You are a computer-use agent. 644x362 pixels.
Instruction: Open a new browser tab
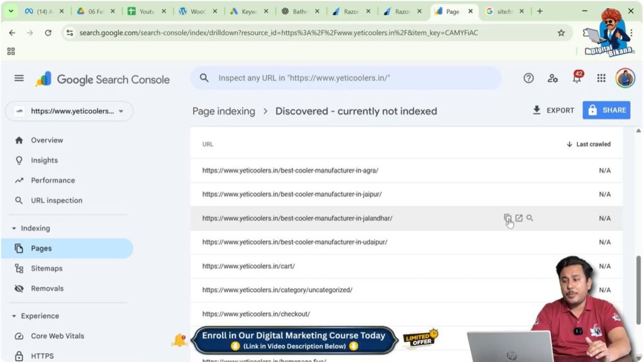[540, 11]
